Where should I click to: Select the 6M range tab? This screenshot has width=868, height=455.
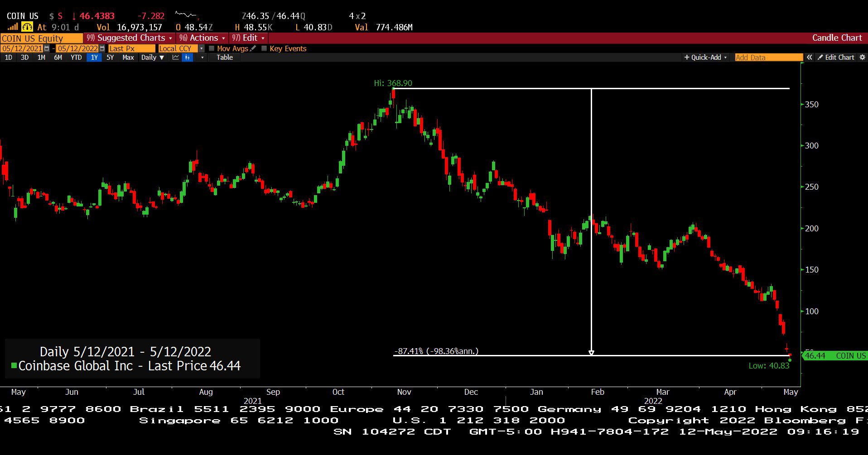tap(58, 57)
